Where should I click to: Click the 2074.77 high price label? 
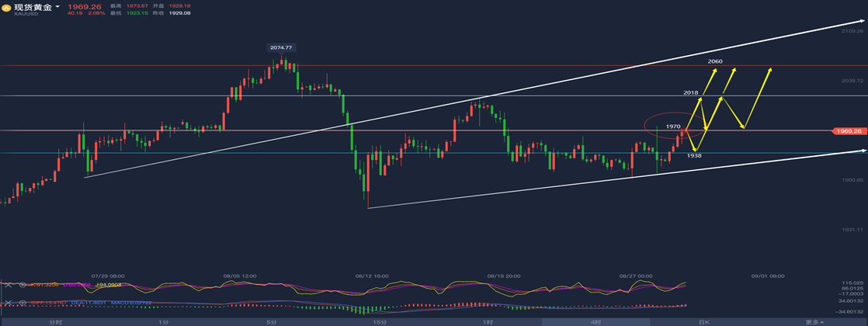click(283, 48)
